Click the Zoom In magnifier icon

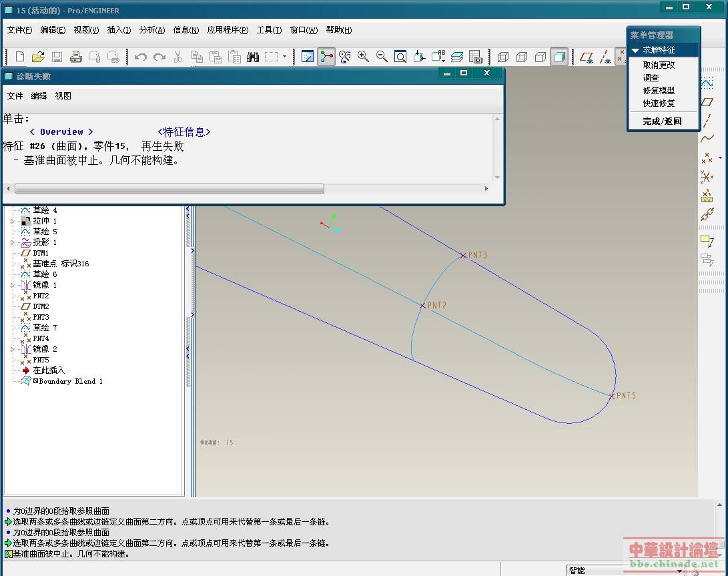coord(363,57)
